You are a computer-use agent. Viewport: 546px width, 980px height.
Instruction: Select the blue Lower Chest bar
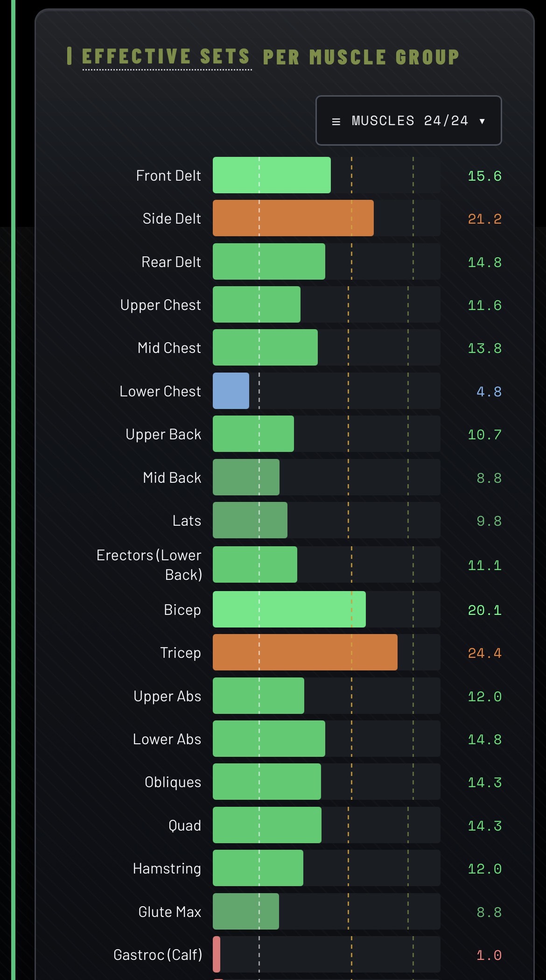tap(231, 391)
